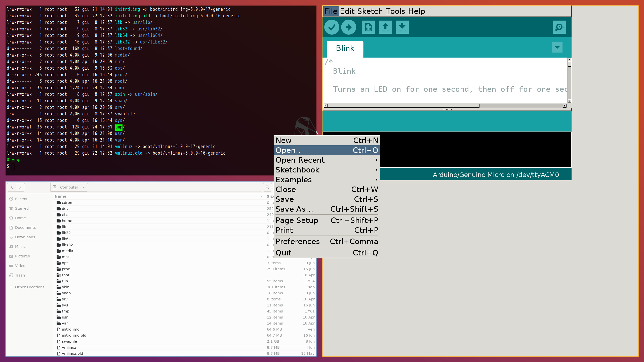Create a new sketch from the toolbar
The width and height of the screenshot is (644, 362).
(368, 27)
